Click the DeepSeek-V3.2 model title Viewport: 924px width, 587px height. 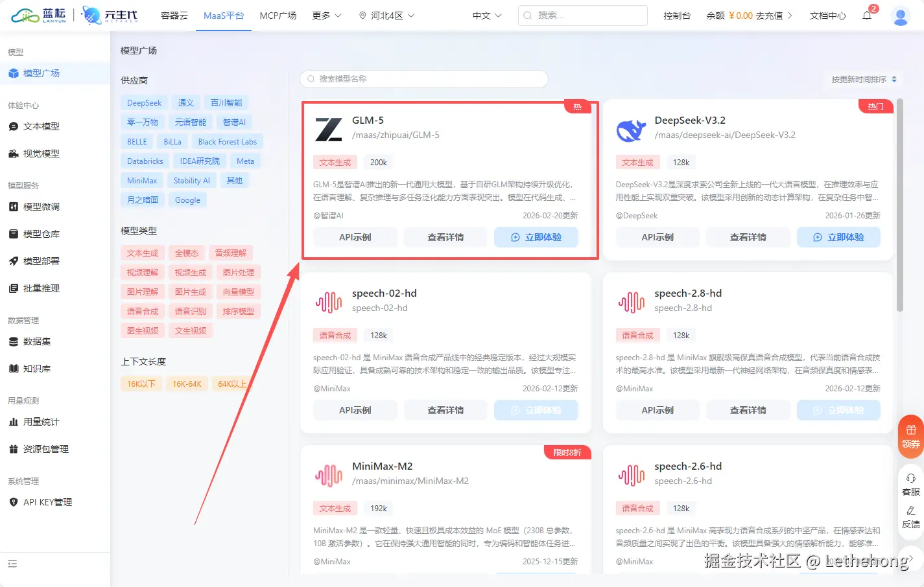690,121
